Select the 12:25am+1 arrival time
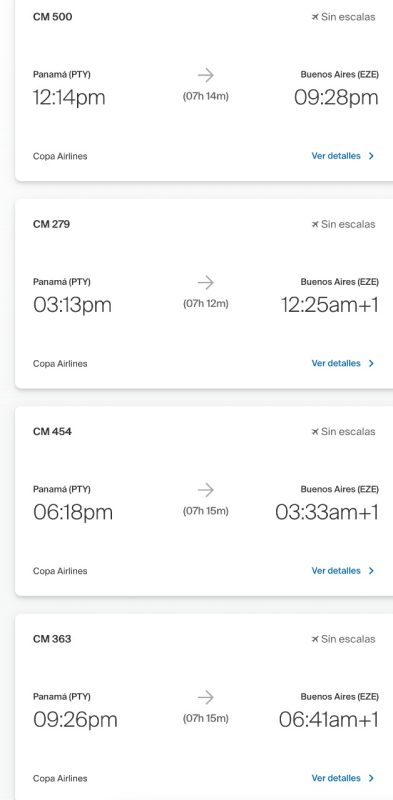393x800 pixels. pos(330,305)
